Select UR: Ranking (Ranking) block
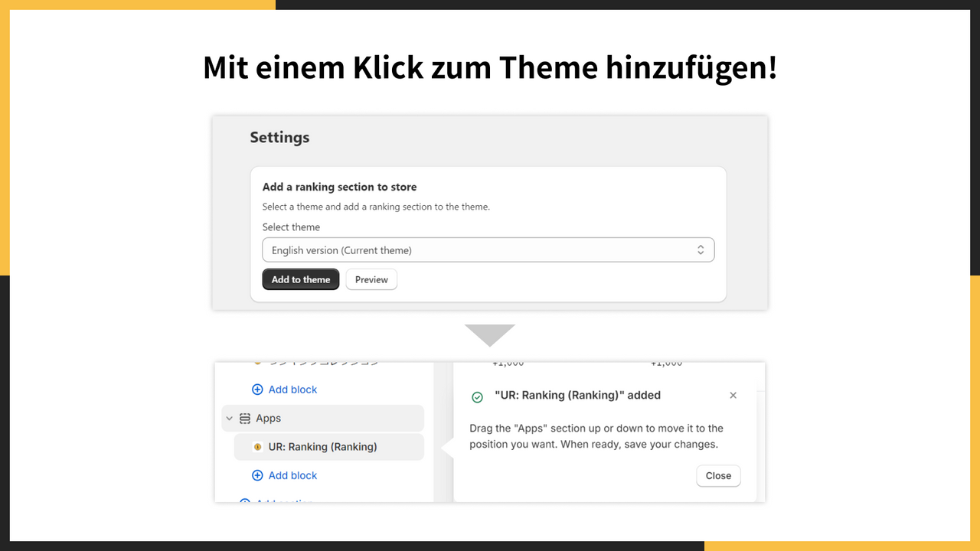The width and height of the screenshot is (980, 551). (328, 447)
